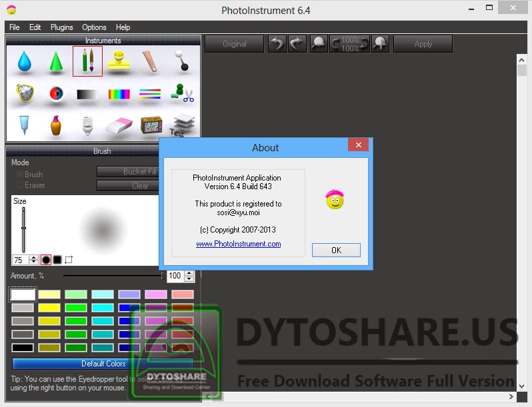Viewport: 532px width, 407px height.
Task: Select the scissors object removal tool
Action: [x=182, y=93]
